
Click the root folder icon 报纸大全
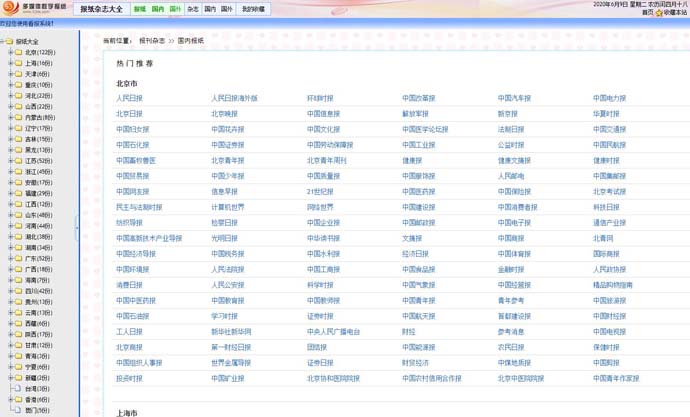(x=9, y=41)
